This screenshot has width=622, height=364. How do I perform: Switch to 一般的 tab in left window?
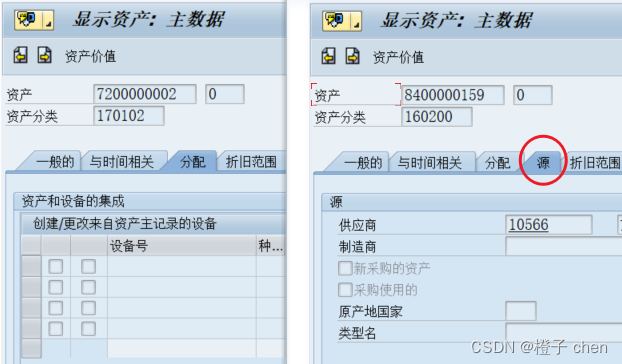(x=55, y=162)
